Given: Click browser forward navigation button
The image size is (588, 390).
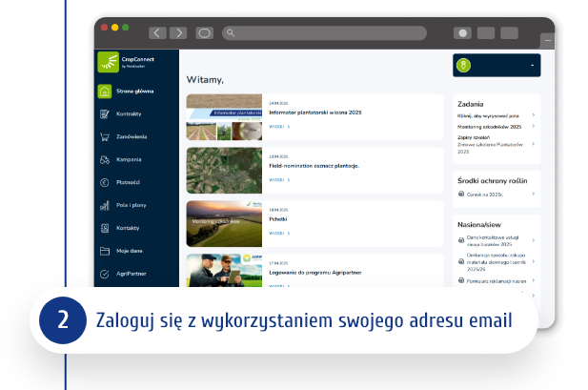Looking at the screenshot, I should (x=178, y=33).
